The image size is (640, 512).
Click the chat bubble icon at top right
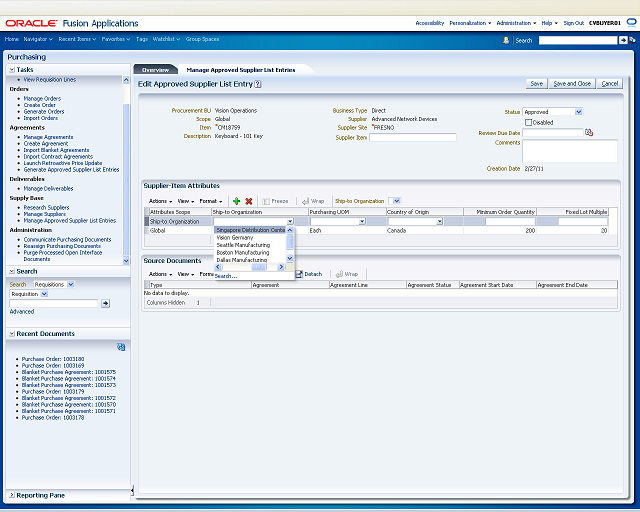(x=631, y=23)
